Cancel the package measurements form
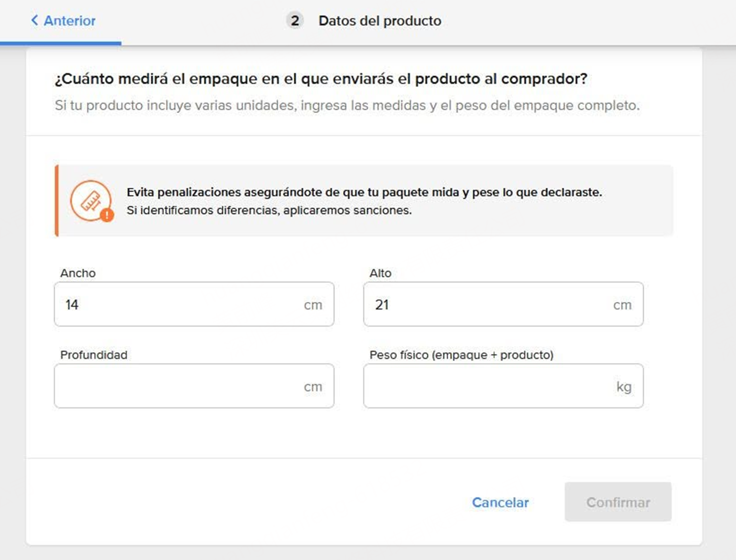The image size is (736, 560). [500, 502]
